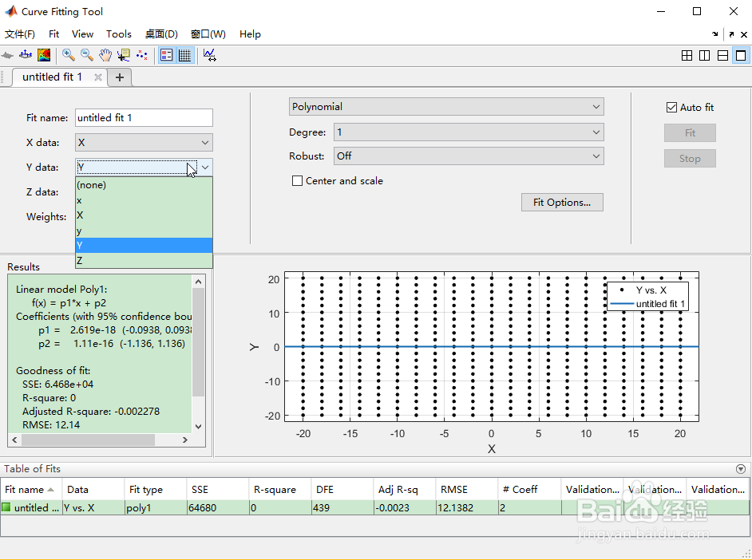Click Results panel scroll down arrow
752x560 pixels.
click(199, 426)
